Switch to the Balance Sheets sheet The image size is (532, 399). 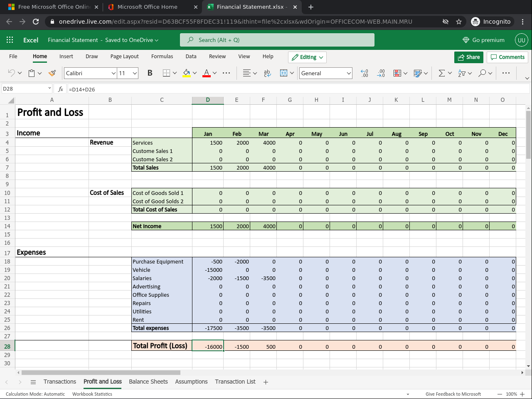148,382
